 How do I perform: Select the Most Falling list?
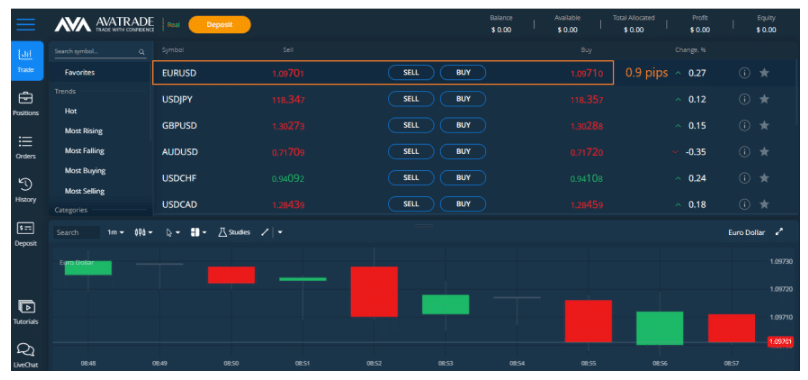point(85,151)
